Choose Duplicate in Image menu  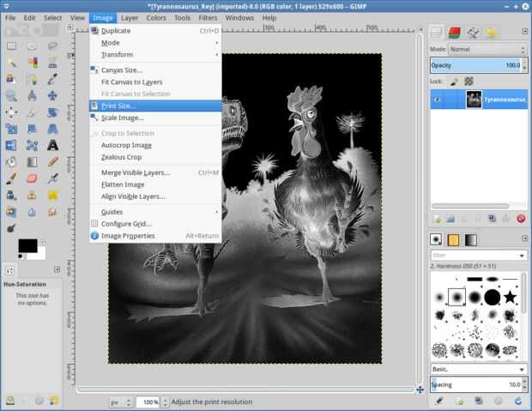click(155, 31)
